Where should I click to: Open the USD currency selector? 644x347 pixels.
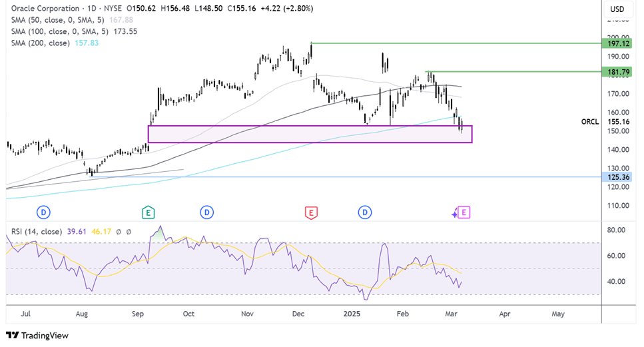[x=617, y=9]
